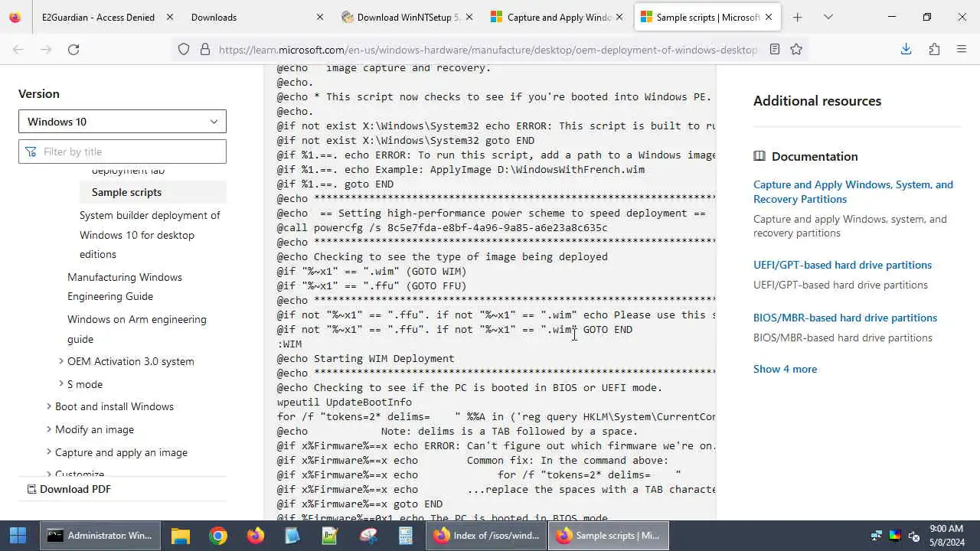Click '@echo Starting WIM Deployment' line

[365, 359]
